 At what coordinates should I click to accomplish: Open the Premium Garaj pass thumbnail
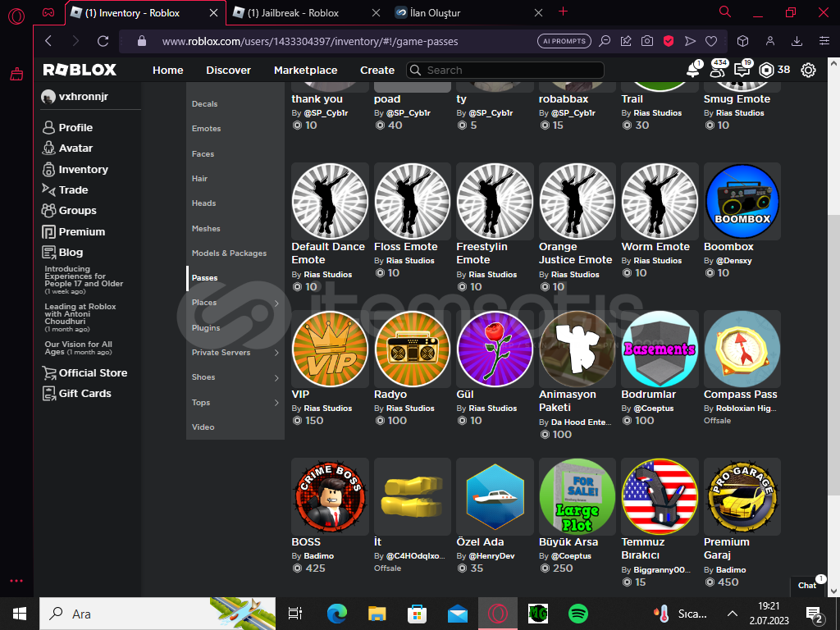(x=742, y=496)
